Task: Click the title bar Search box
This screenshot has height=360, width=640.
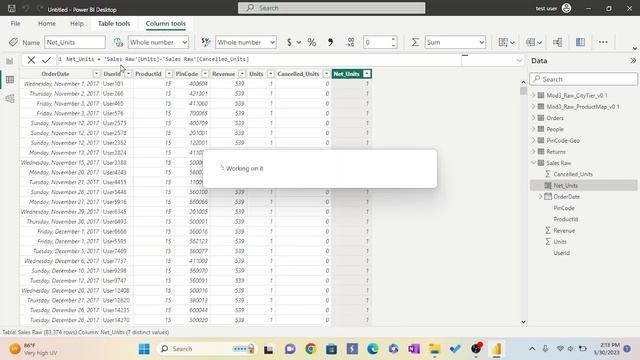Action: [x=331, y=8]
